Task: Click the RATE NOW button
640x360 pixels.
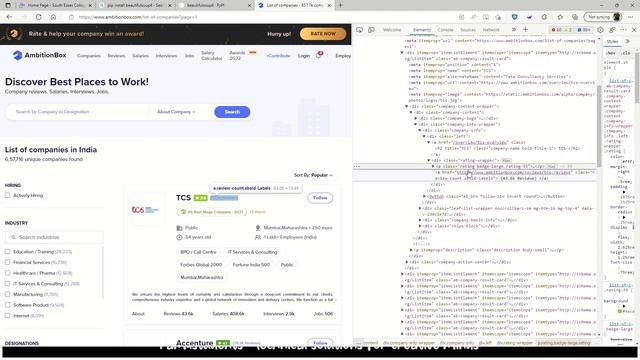Action: pyautogui.click(x=323, y=34)
